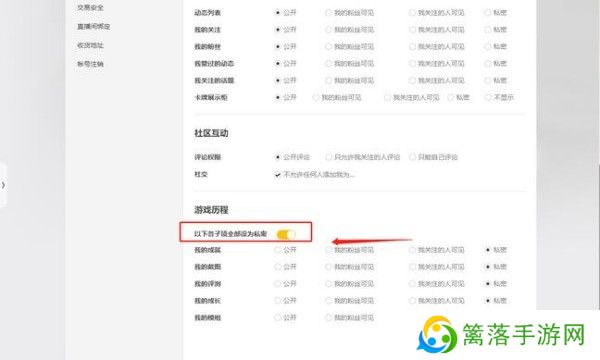Choose 只能自己评论 for 评论权限
Screen dimensions: 600x360
(412, 157)
